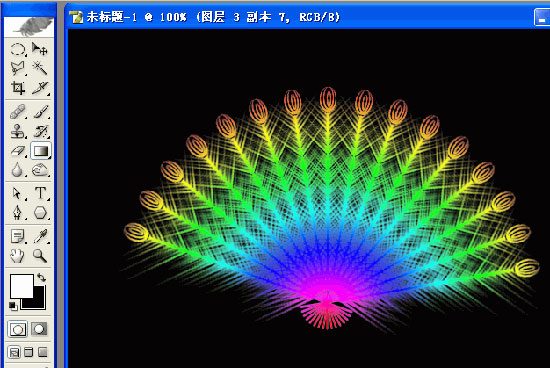Pick the Magic Wand tool

40,68
